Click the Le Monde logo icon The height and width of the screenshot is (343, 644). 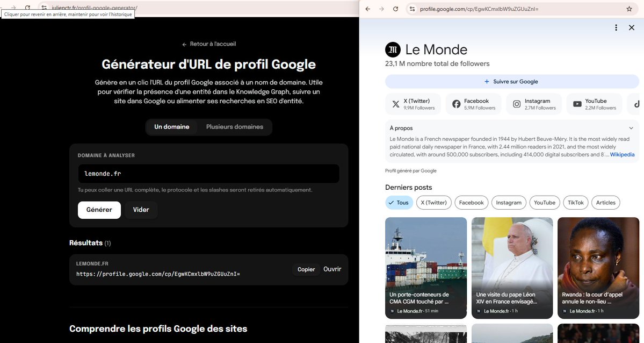pos(393,50)
